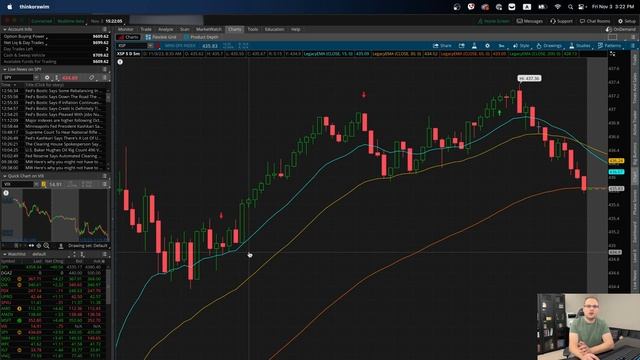640x360 pixels.
Task: Click the quick chart zoom magnifier icon
Action: [x=47, y=246]
